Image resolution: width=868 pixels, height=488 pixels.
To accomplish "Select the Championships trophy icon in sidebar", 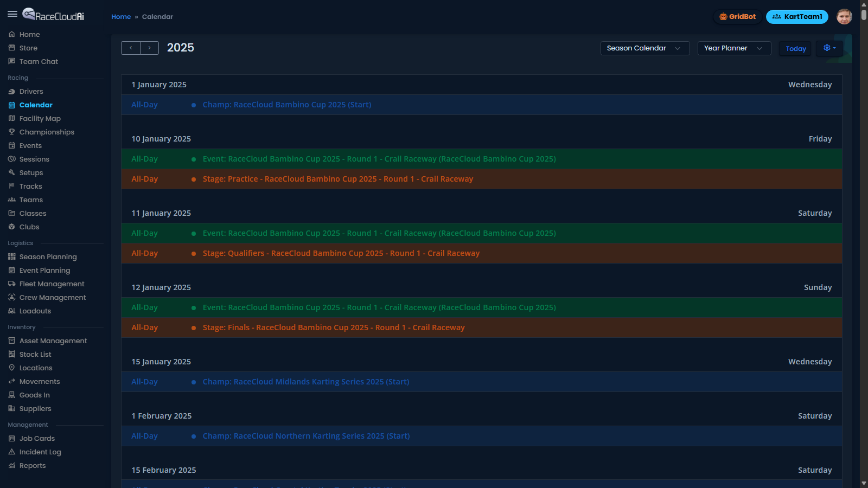I will [x=11, y=132].
